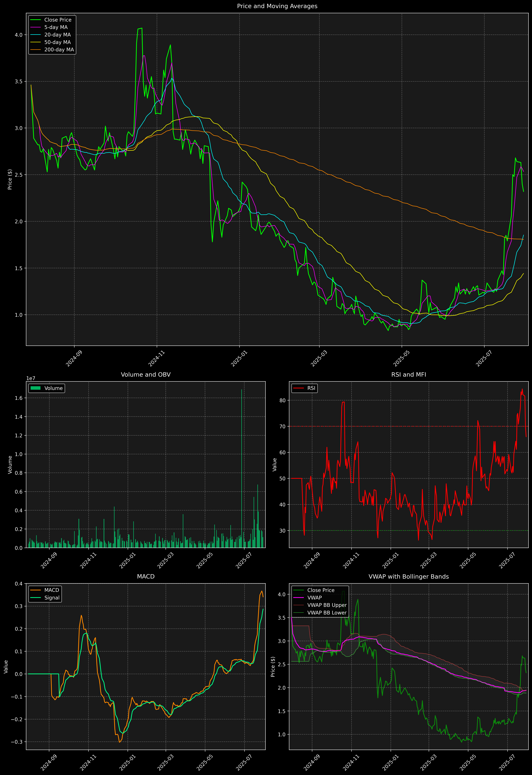Image resolution: width=532 pixels, height=775 pixels.
Task: Click 'Price ($)' axis label of top chart
Action: click(10, 179)
